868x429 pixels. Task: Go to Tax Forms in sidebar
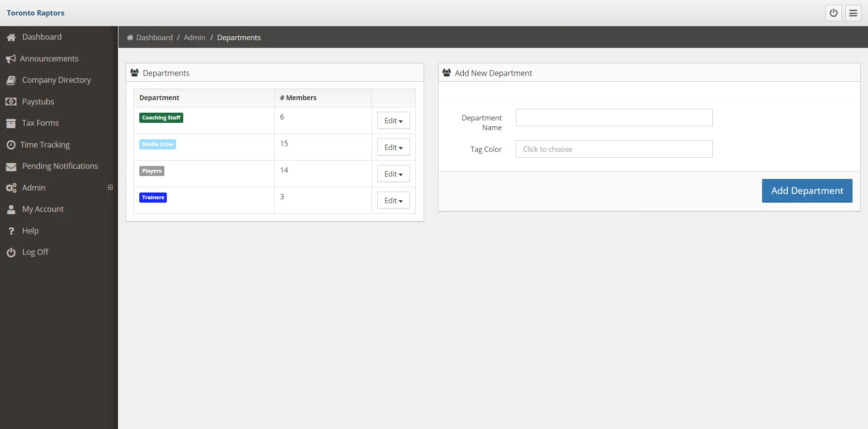click(x=40, y=123)
